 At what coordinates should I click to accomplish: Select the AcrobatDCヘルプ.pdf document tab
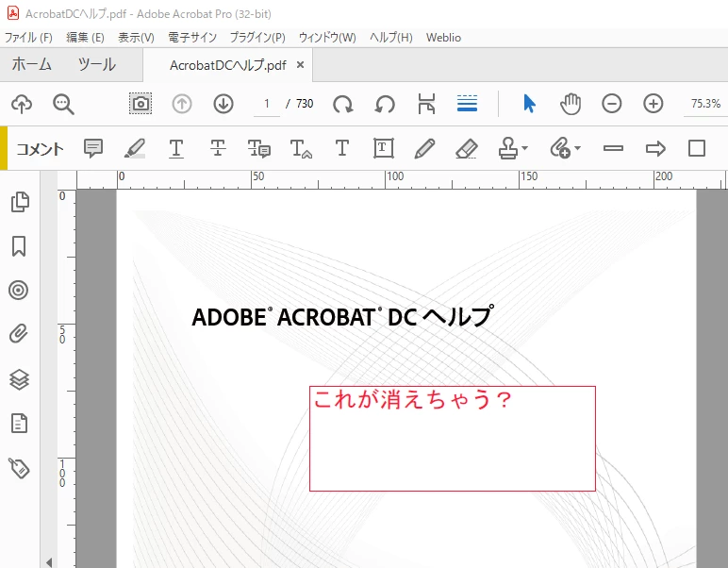(228, 65)
